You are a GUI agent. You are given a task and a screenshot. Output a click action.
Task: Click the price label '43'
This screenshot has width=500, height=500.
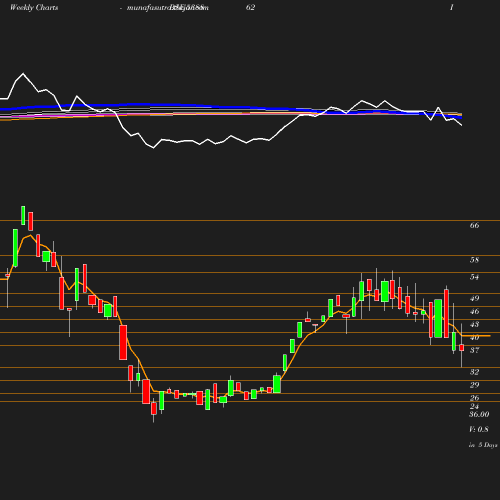[x=474, y=324]
